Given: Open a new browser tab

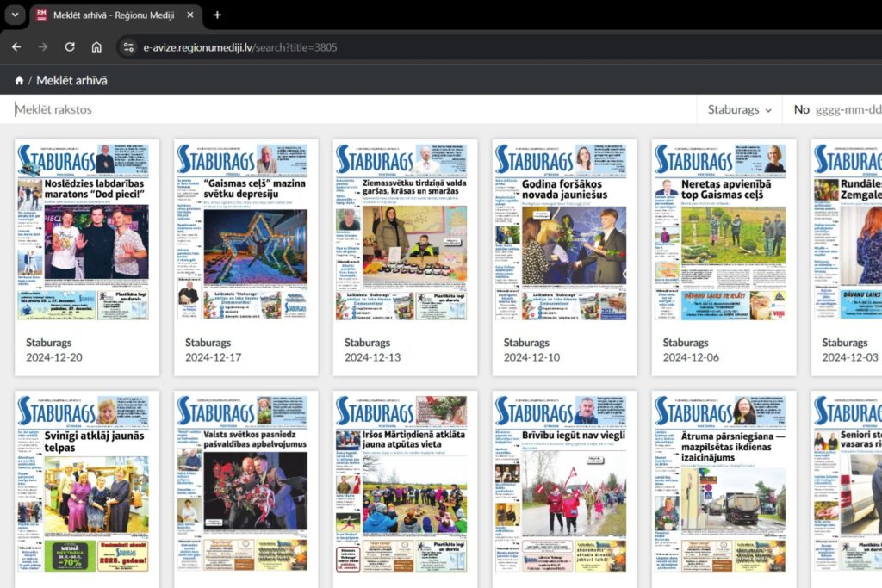Looking at the screenshot, I should pyautogui.click(x=217, y=15).
